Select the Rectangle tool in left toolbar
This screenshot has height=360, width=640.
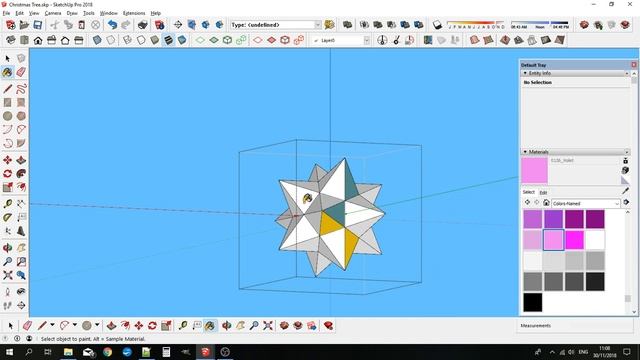7,102
